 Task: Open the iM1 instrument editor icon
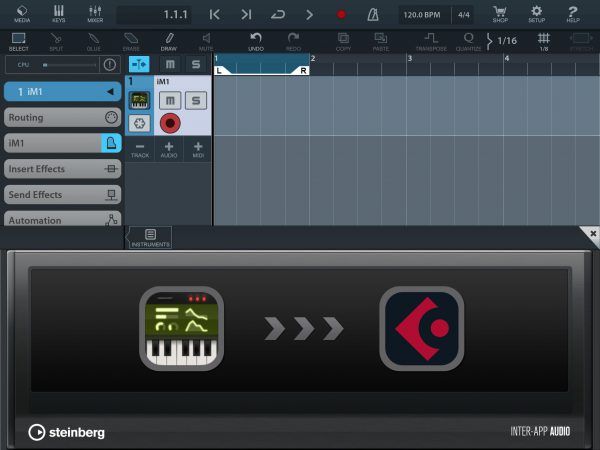(111, 143)
